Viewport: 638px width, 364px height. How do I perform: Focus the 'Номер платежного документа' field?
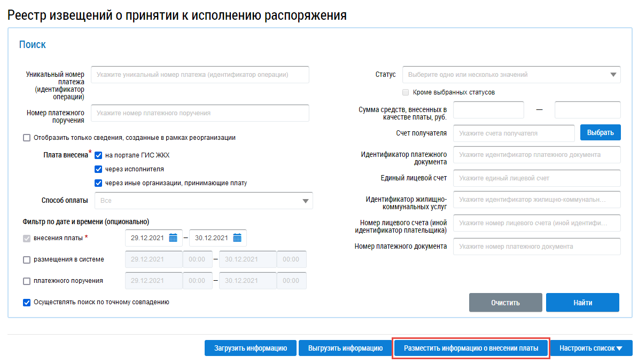tap(537, 247)
